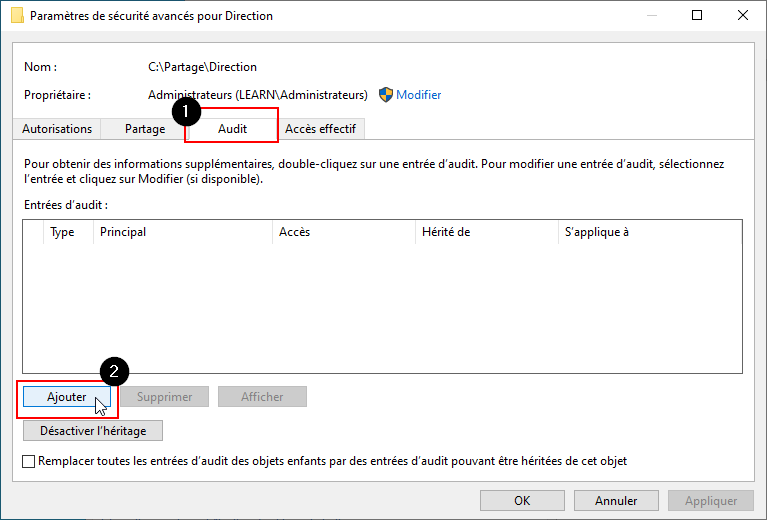This screenshot has height=520, width=767.
Task: Confirm with the OK button
Action: coord(522,501)
